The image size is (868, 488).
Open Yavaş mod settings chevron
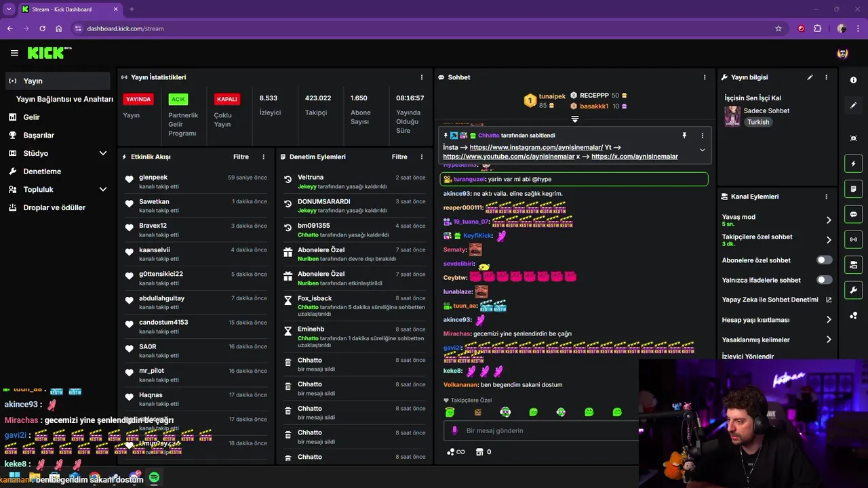pyautogui.click(x=829, y=220)
